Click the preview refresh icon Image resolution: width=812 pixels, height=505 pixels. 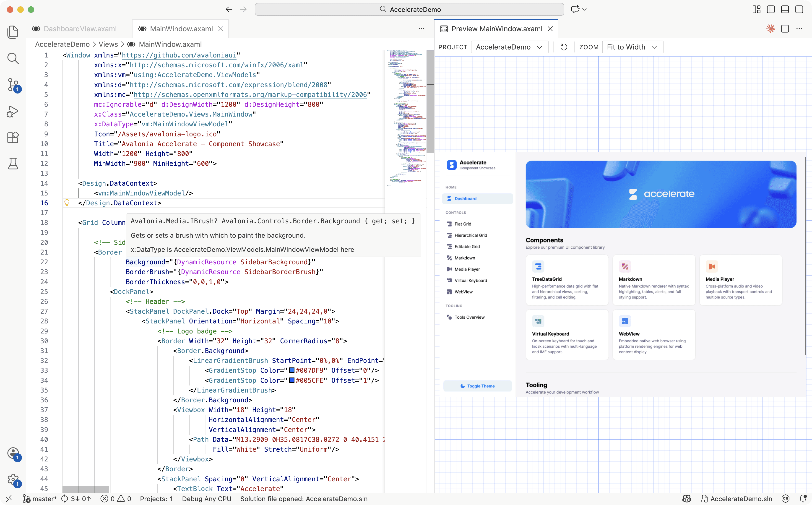pos(564,47)
